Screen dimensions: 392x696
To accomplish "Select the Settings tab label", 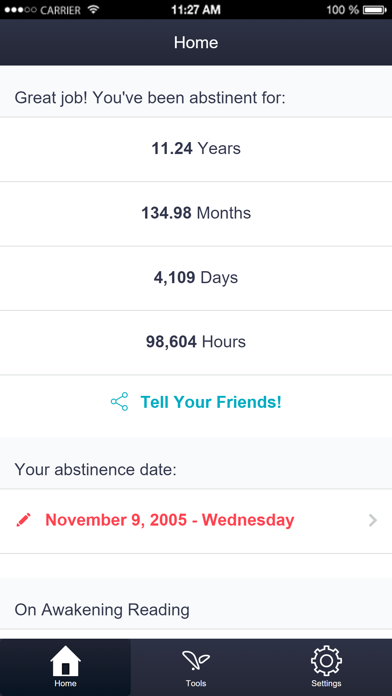I will [326, 684].
